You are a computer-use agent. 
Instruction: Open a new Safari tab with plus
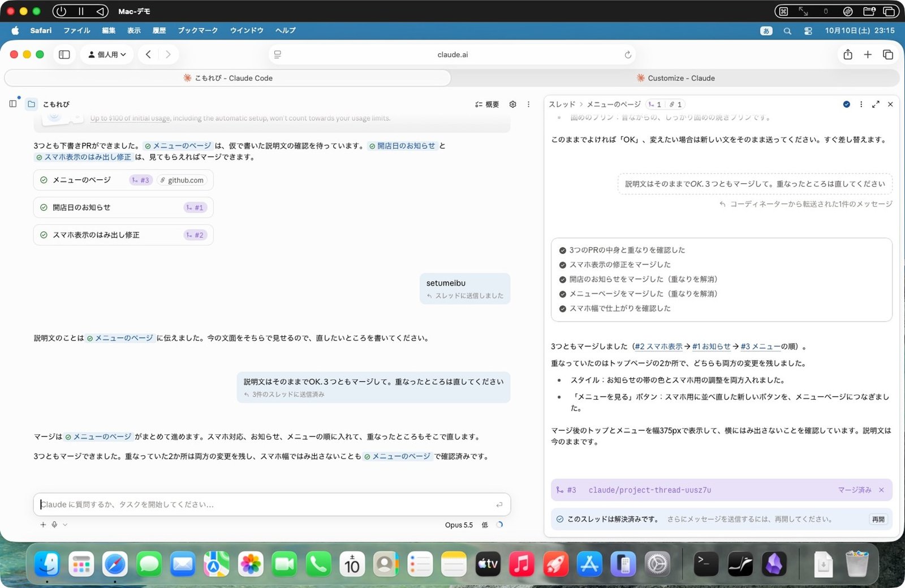(868, 54)
